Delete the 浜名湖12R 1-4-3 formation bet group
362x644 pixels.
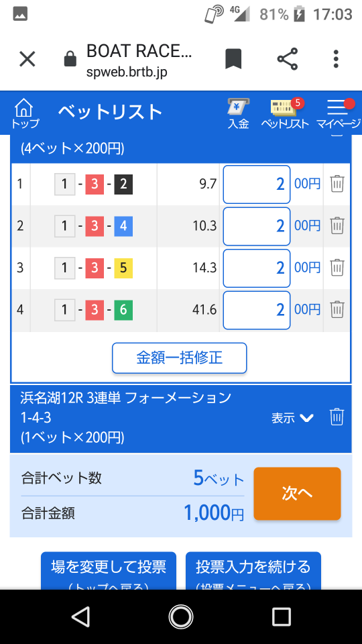(337, 417)
